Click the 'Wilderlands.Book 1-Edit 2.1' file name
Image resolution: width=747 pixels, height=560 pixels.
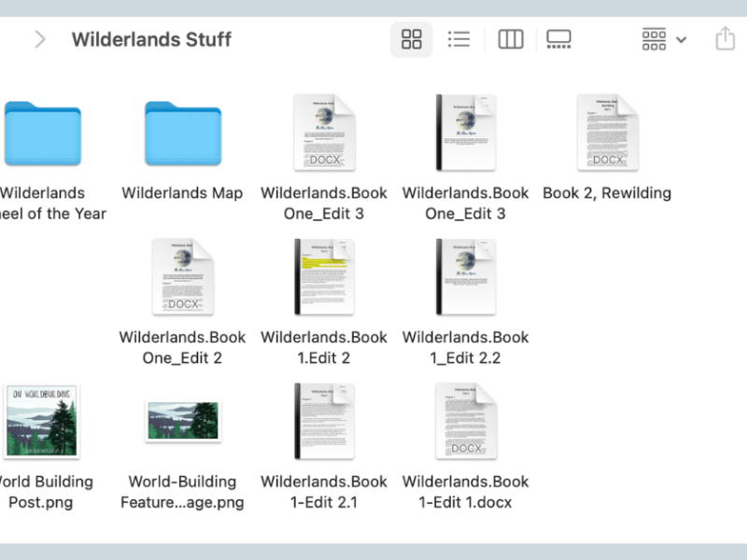pos(324,492)
